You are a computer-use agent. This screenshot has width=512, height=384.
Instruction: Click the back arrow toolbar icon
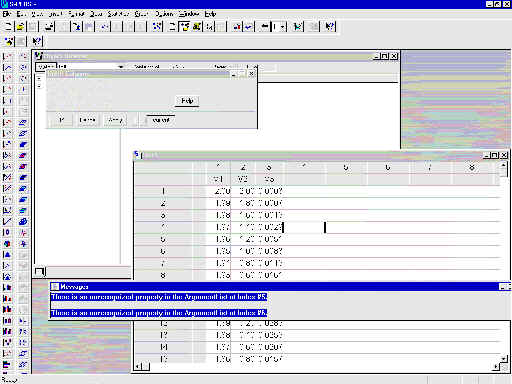(x=264, y=27)
